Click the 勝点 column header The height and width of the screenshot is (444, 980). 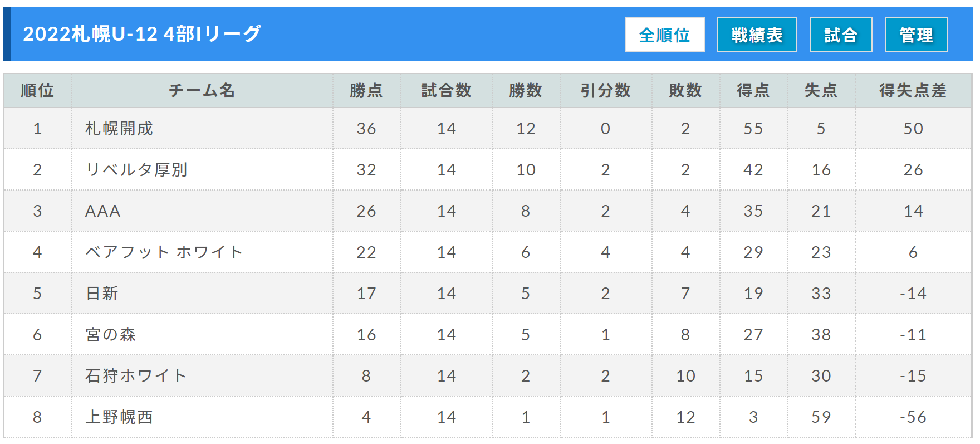click(366, 90)
